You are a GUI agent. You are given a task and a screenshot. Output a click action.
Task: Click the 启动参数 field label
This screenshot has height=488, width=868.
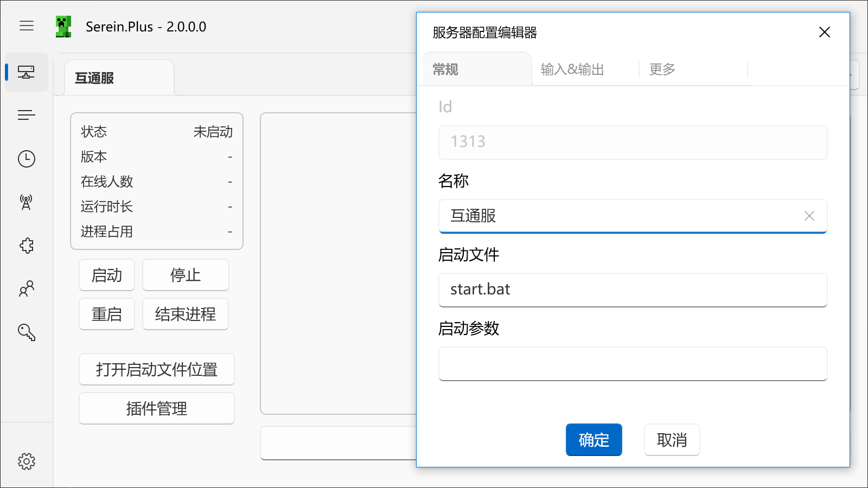coord(469,328)
